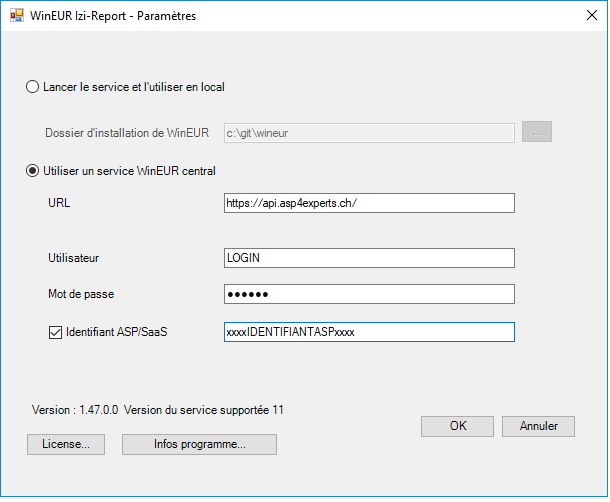Open the browse folder '...' button
This screenshot has width=610, height=502.
(537, 132)
